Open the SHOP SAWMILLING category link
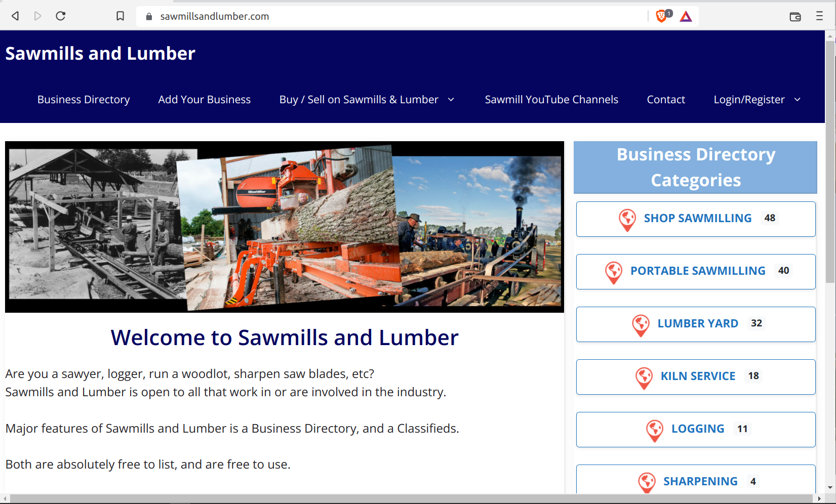Screen dimensions: 836x504 coord(697,218)
